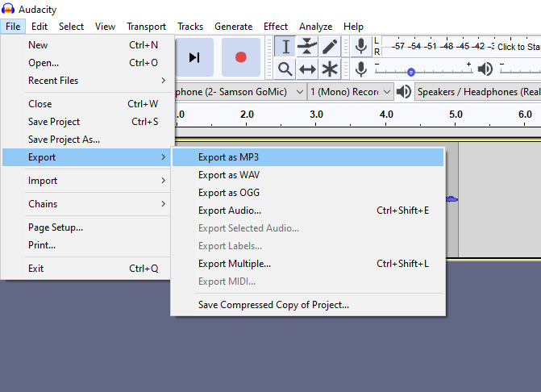Screen dimensions: 541x392
Task: Open the Effect menu
Action: coord(275,27)
